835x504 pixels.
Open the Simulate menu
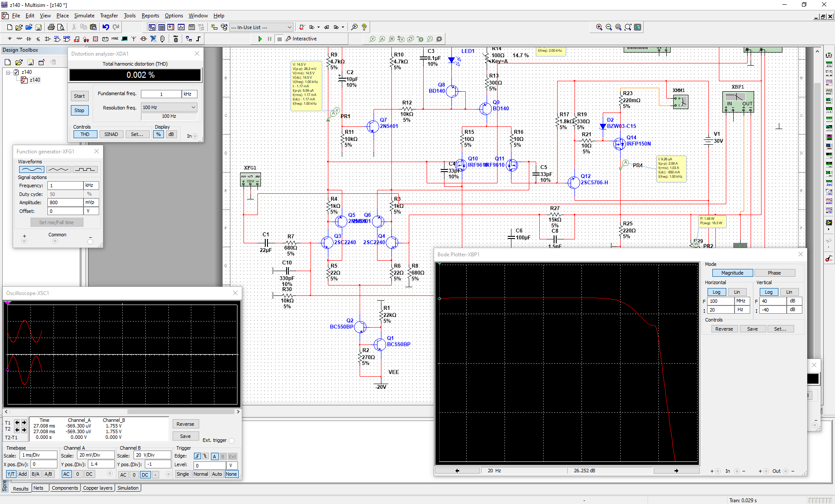coord(84,16)
